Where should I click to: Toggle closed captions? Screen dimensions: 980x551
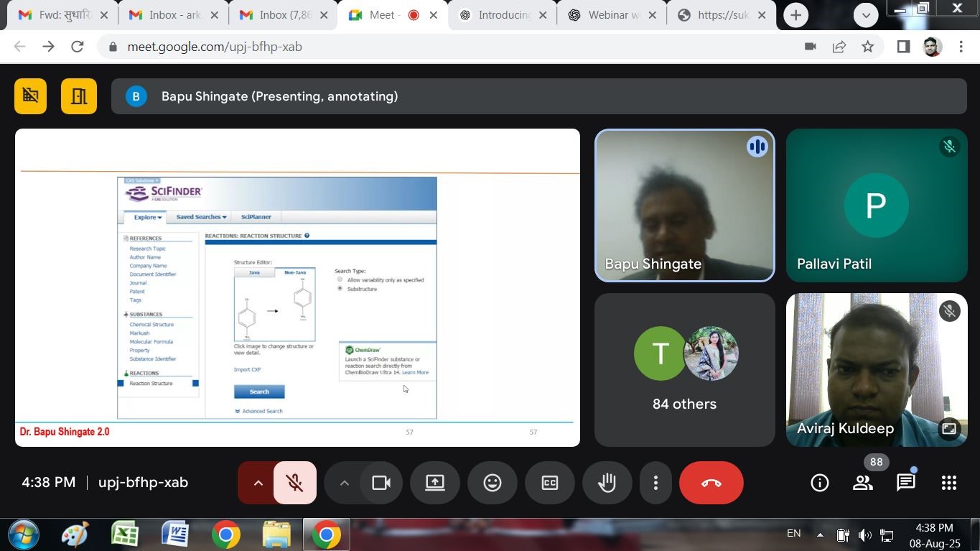[x=549, y=483]
